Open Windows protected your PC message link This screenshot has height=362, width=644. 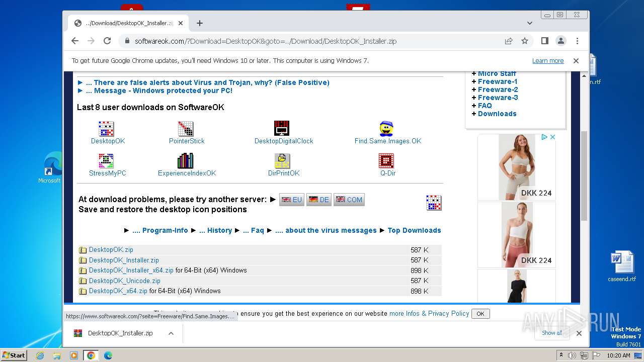[159, 90]
